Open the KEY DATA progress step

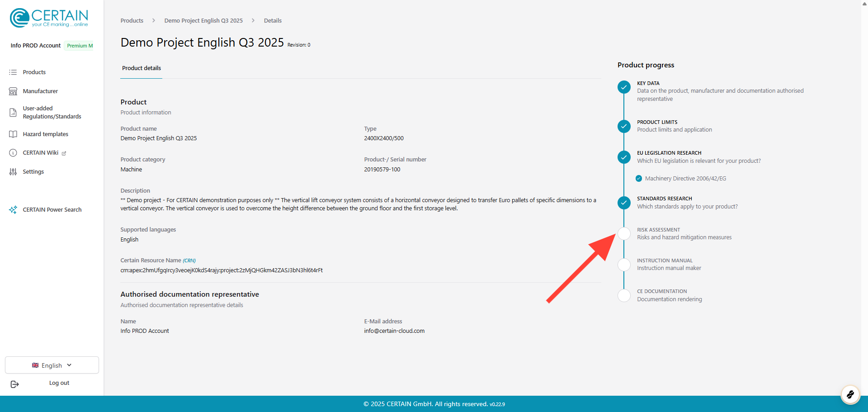click(648, 83)
